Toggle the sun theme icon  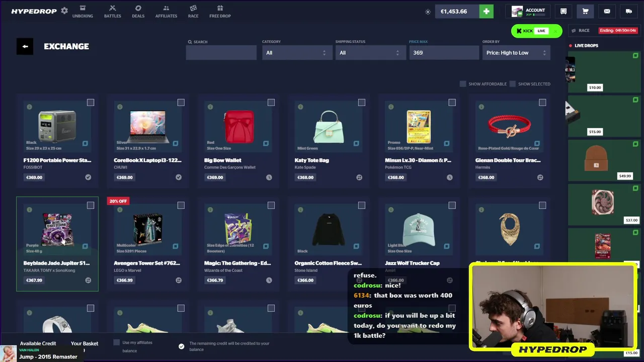pos(428,12)
